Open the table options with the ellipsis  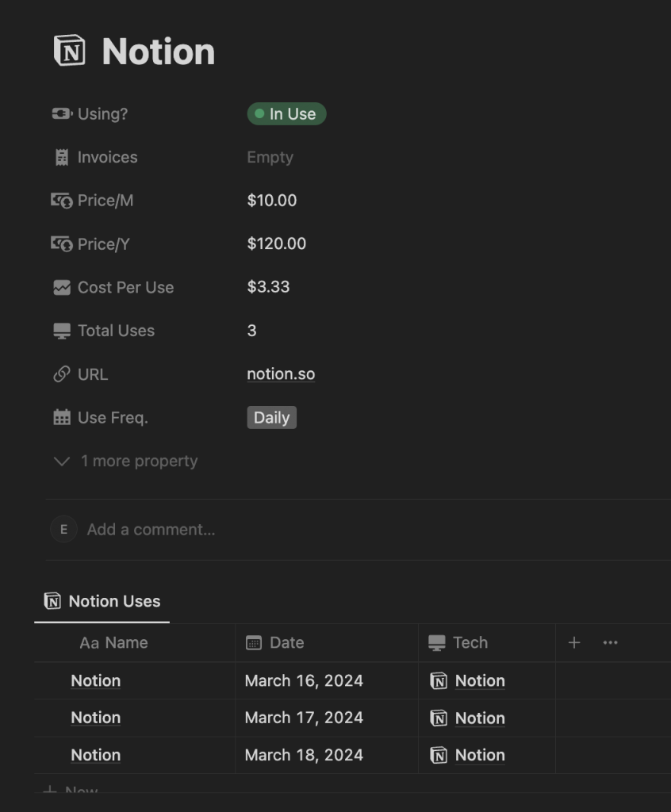[x=610, y=642]
